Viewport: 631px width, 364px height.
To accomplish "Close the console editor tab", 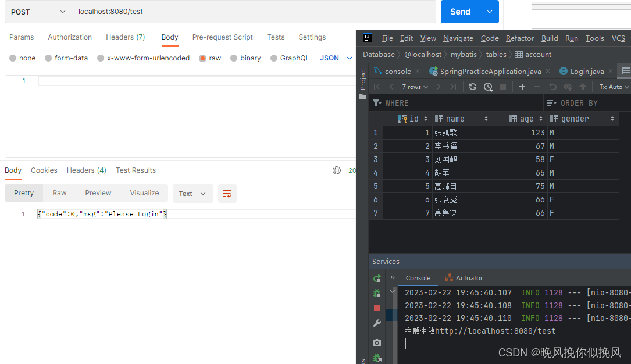I will pyautogui.click(x=418, y=71).
